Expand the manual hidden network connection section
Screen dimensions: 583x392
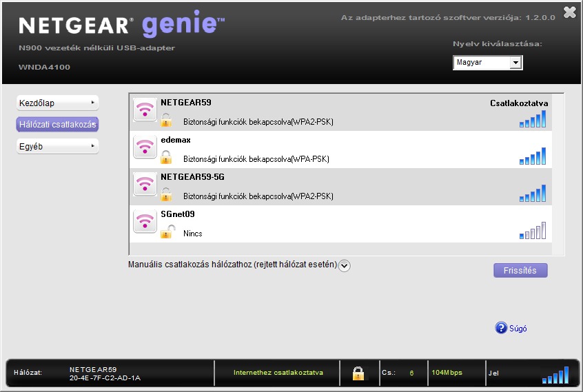(x=345, y=266)
